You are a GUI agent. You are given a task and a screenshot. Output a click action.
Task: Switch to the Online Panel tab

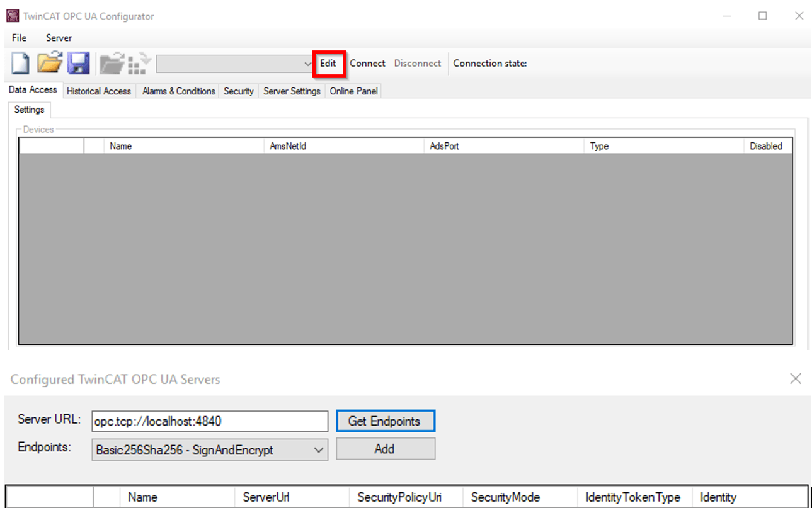click(x=354, y=91)
